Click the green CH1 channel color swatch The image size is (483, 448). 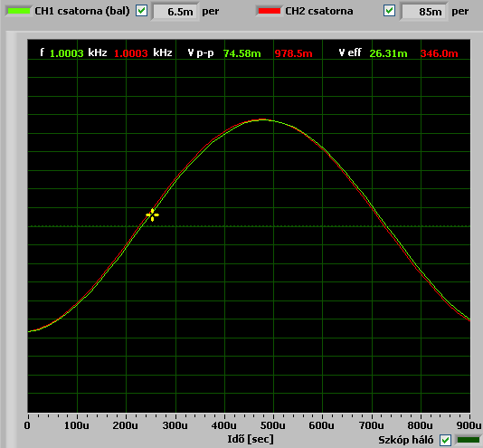click(18, 11)
